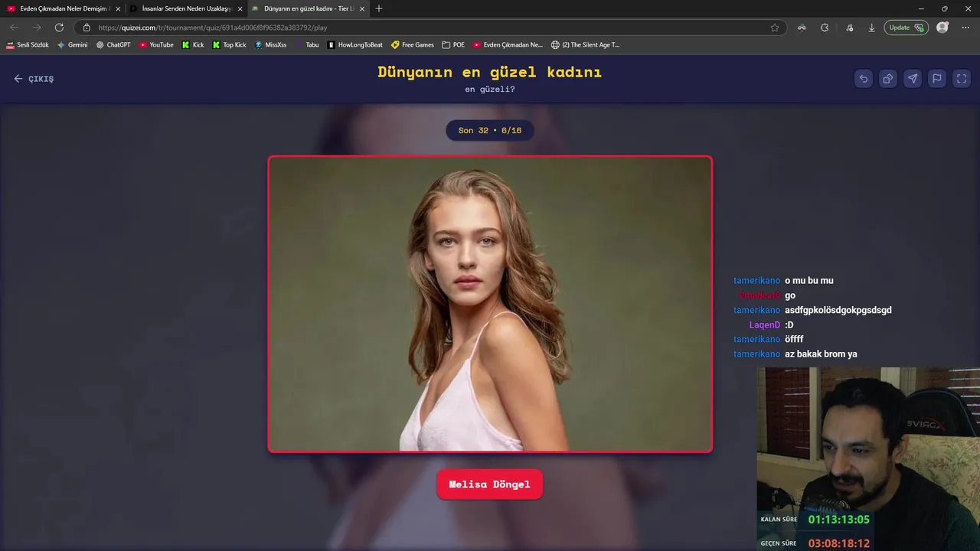Open a new tab with plus icon
The image size is (980, 551).
pos(379,8)
